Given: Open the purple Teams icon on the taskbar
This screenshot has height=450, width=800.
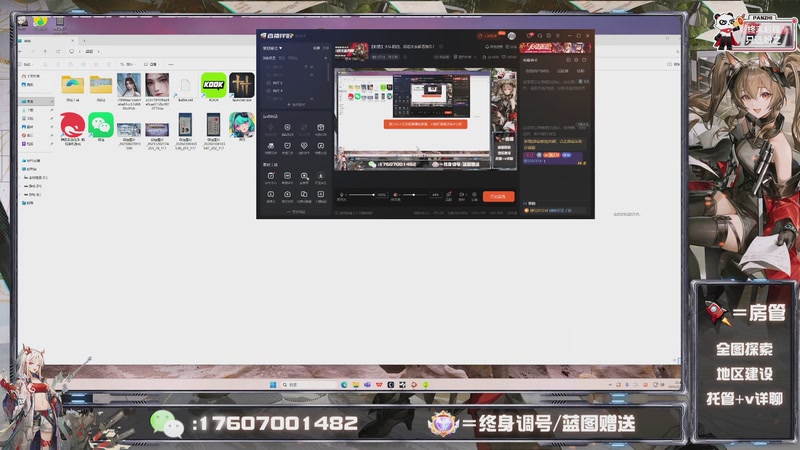Looking at the screenshot, I should pyautogui.click(x=367, y=384).
